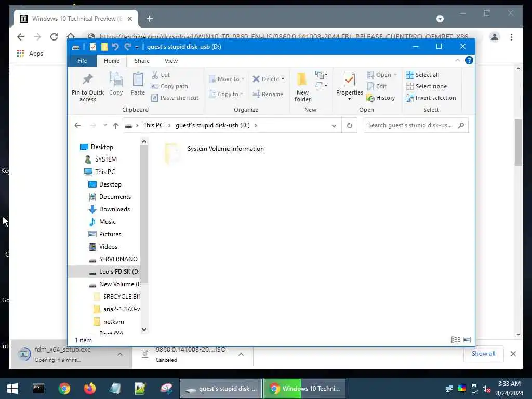The image size is (532, 399).
Task: Pin folder to Quick access
Action: (x=87, y=87)
